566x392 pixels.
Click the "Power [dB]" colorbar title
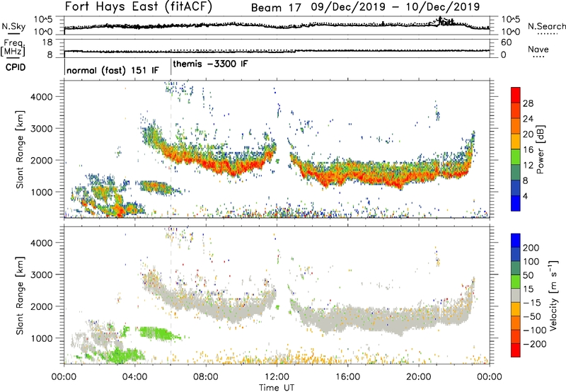[540, 149]
